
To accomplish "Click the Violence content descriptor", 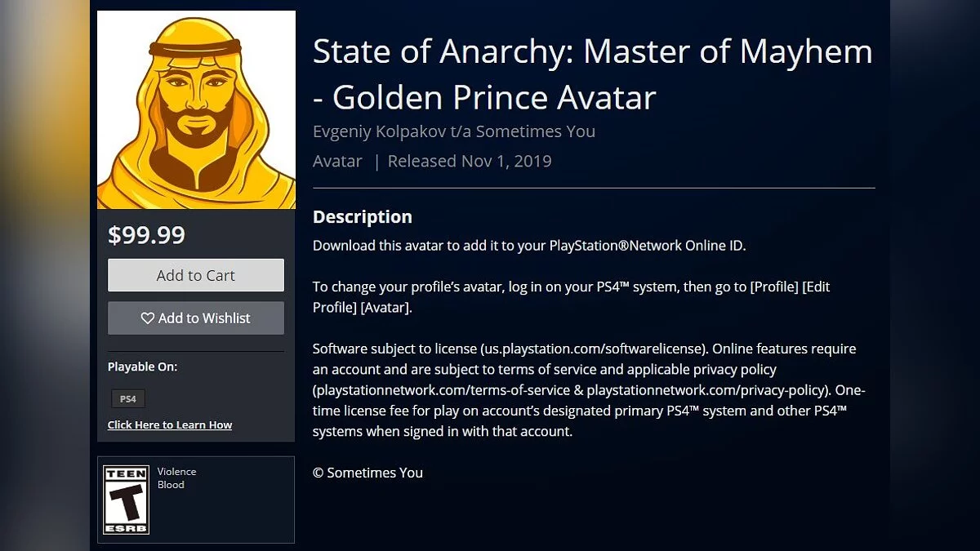I will pyautogui.click(x=176, y=472).
